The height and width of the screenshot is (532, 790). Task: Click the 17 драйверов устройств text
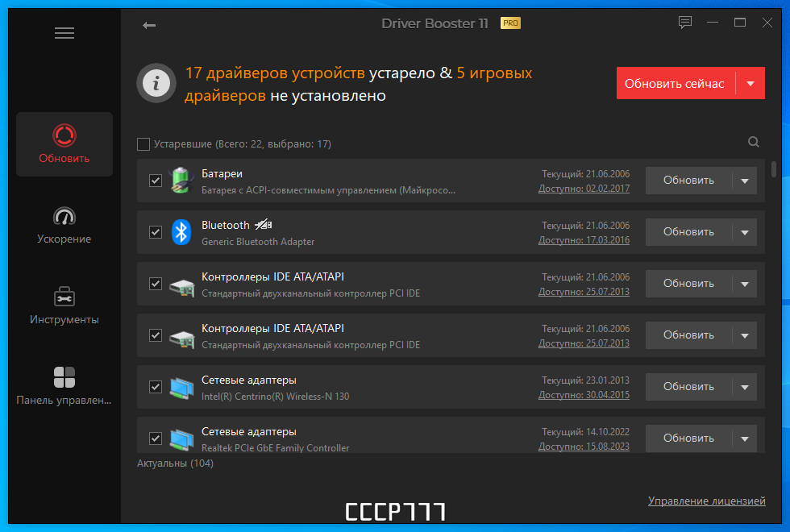point(275,73)
